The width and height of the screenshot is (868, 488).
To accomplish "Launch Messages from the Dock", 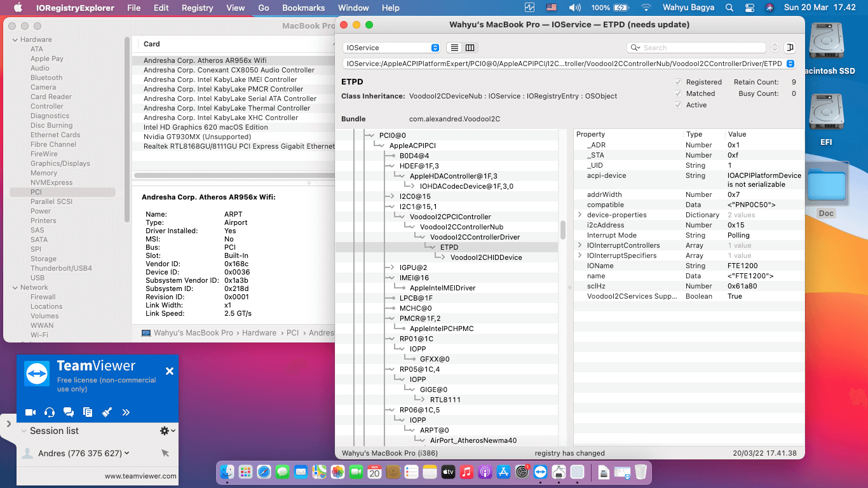I will 283,472.
